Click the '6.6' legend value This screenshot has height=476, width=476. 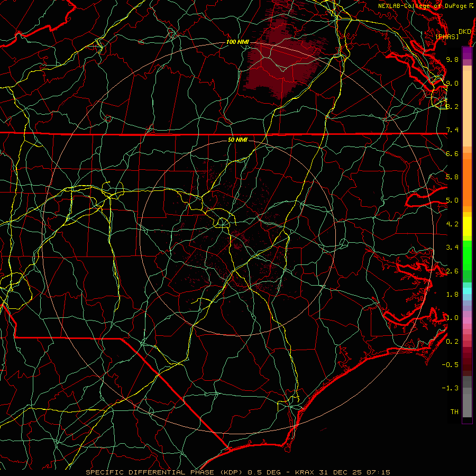point(452,153)
